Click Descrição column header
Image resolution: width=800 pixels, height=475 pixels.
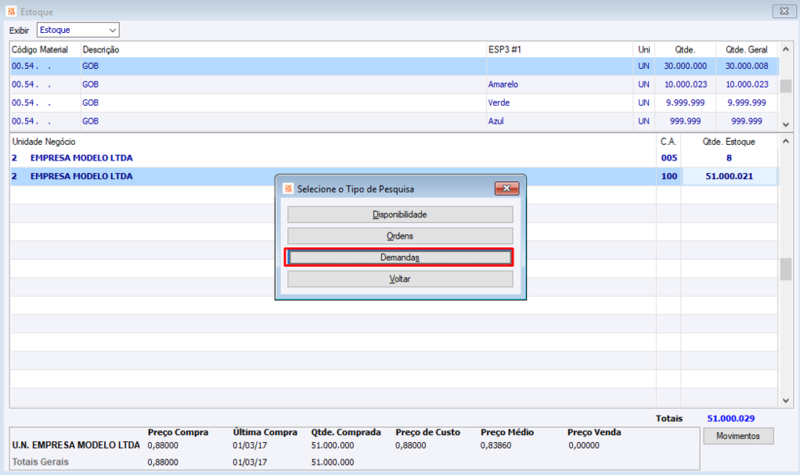coord(101,49)
